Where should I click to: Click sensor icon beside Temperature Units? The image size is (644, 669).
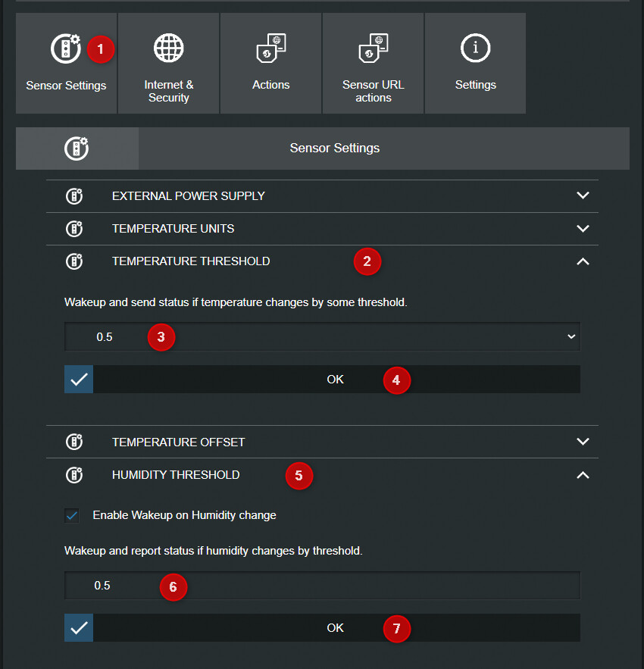point(74,229)
